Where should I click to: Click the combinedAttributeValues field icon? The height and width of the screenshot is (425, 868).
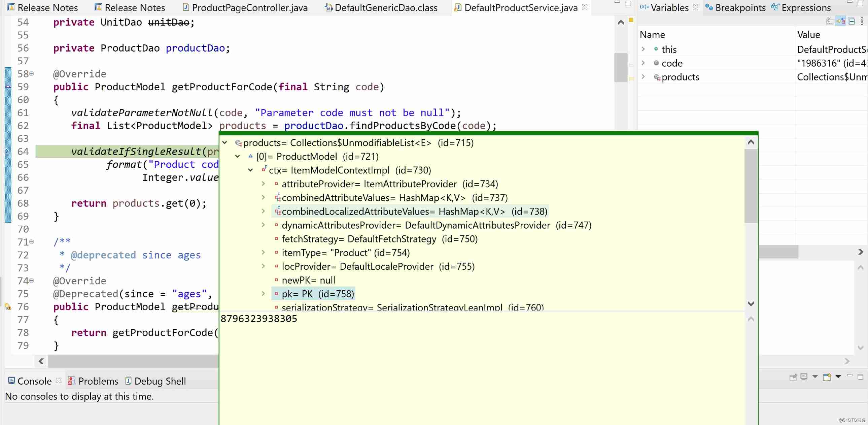pyautogui.click(x=278, y=197)
